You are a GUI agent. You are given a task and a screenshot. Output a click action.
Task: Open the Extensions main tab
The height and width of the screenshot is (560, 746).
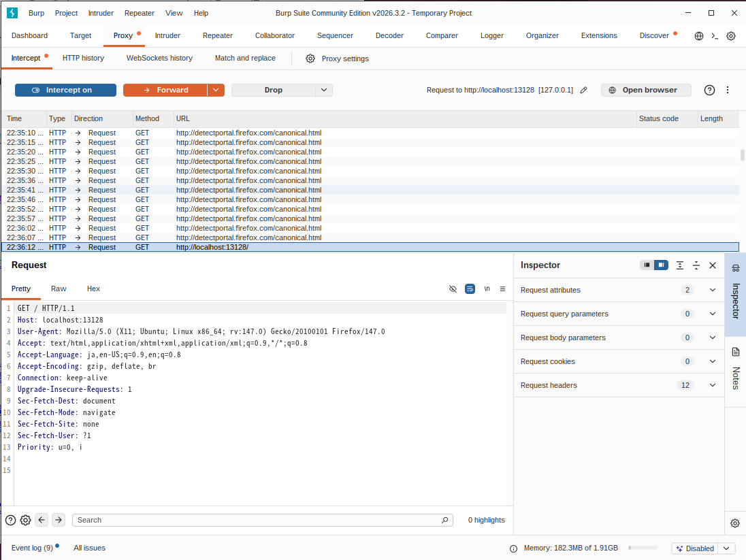599,35
